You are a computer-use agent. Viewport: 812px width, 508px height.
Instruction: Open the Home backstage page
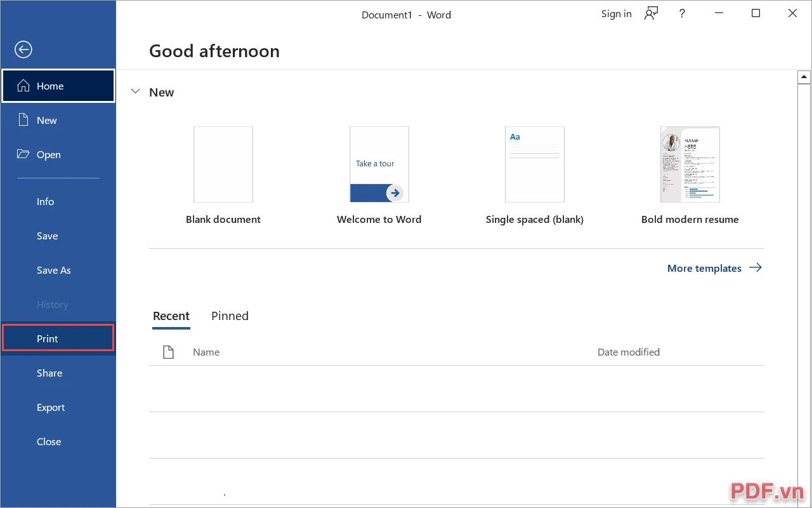click(x=58, y=86)
